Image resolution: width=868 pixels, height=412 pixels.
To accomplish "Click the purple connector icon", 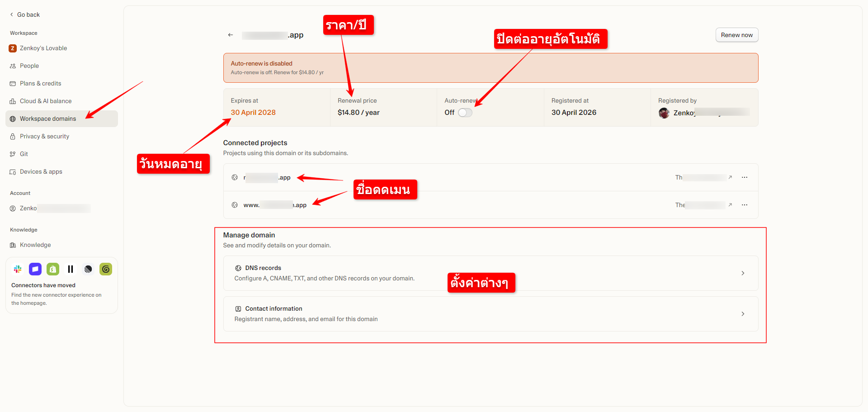I will point(35,269).
